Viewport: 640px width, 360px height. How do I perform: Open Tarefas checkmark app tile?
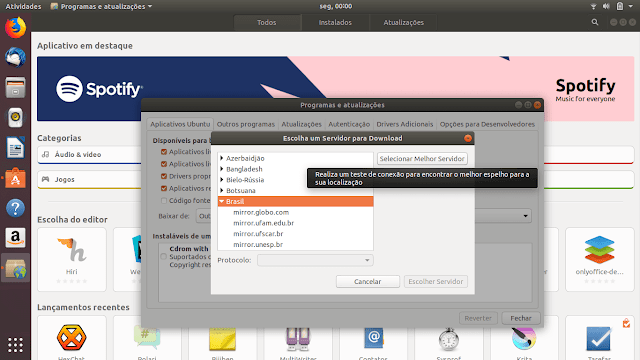[x=600, y=338]
